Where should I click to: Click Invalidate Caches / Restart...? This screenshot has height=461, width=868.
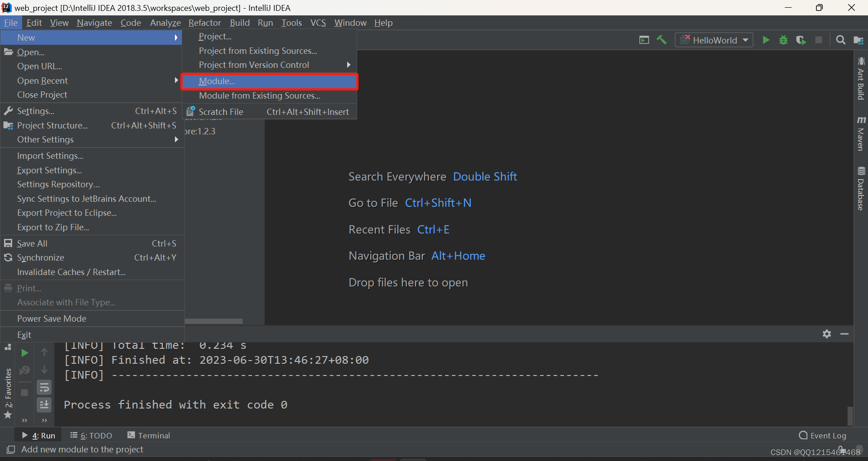point(92,272)
